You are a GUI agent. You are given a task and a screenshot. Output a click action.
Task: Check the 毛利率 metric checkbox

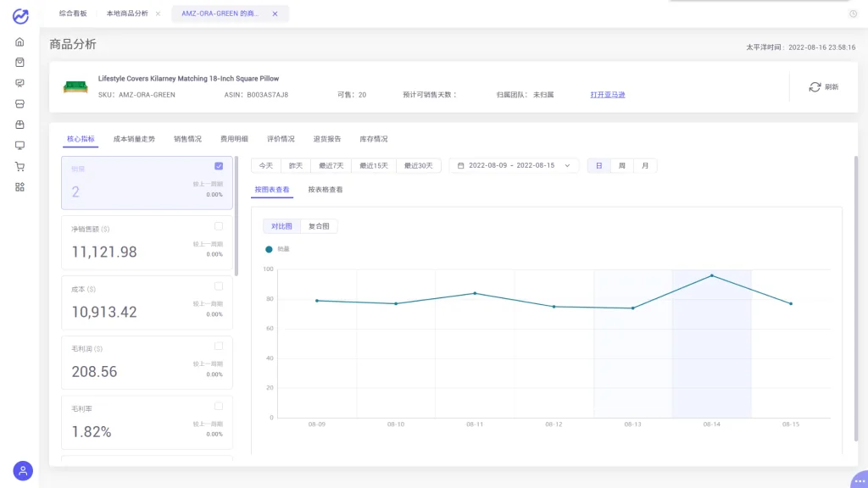pyautogui.click(x=219, y=406)
